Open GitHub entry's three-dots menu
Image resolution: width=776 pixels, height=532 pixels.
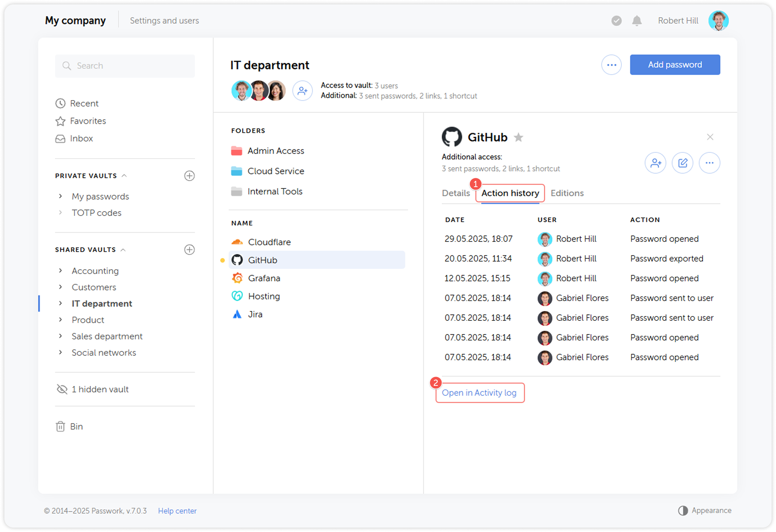(x=709, y=163)
